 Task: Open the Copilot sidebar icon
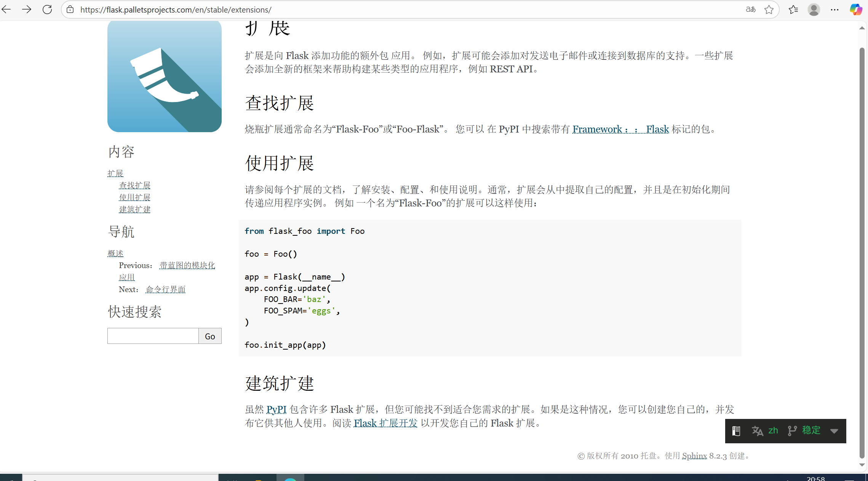[x=855, y=10]
